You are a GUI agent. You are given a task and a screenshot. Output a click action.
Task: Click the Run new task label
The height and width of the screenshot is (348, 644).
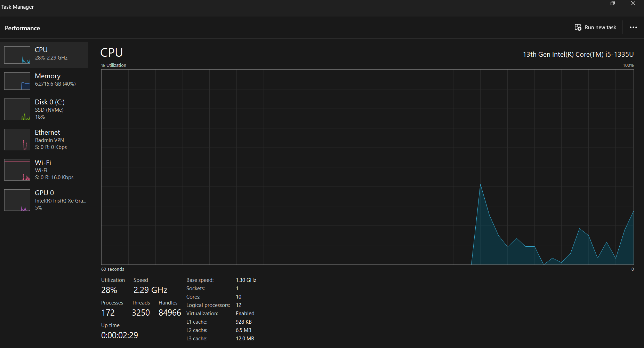(600, 27)
